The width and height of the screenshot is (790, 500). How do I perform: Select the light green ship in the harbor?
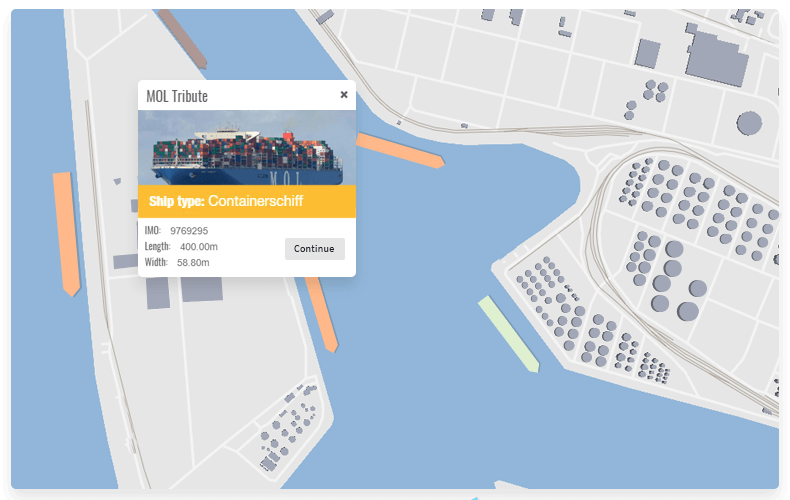point(508,333)
